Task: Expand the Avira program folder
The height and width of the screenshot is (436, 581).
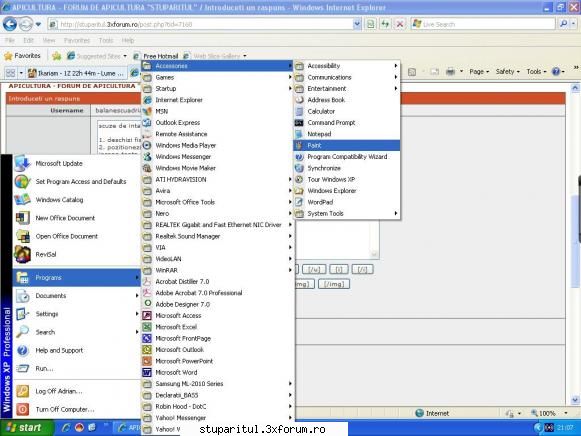Action: (218, 191)
